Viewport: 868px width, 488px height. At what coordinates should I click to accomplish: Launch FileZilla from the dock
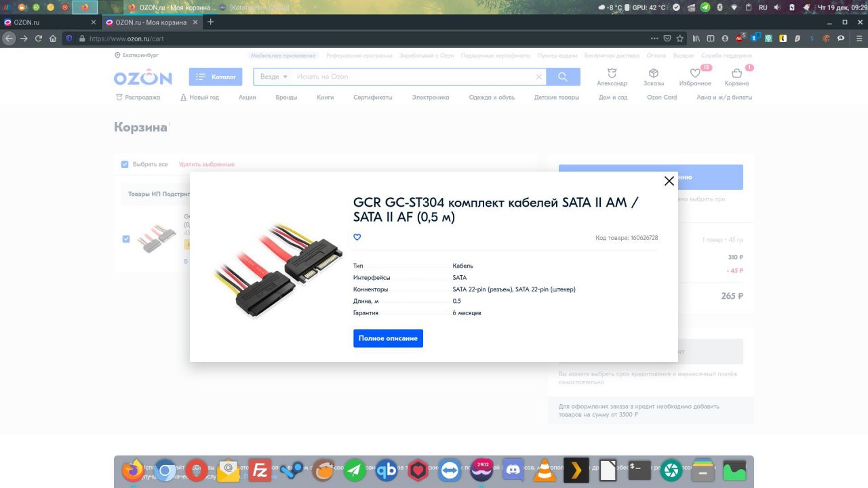[x=260, y=470]
